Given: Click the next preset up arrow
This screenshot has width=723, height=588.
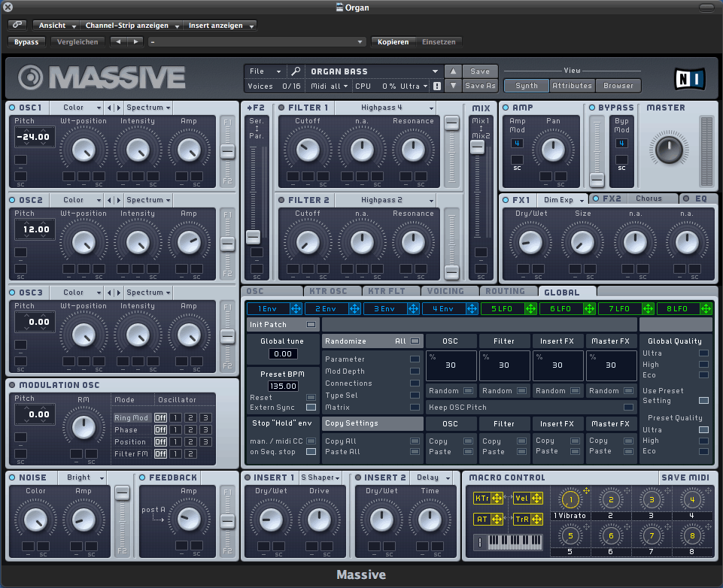Looking at the screenshot, I should (x=452, y=71).
